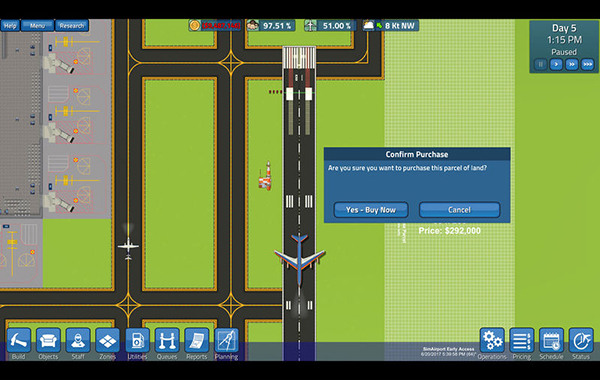
Task: Open the Reports icon
Action: pyautogui.click(x=197, y=340)
